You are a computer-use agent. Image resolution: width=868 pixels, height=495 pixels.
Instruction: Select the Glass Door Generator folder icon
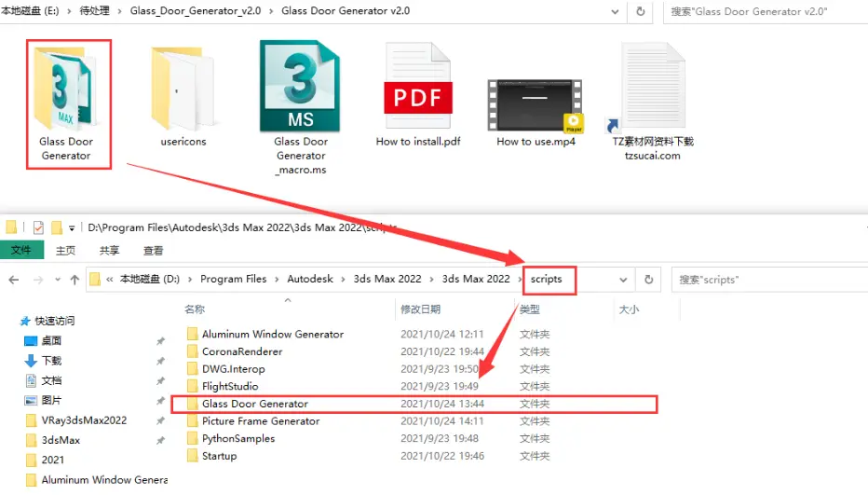point(65,88)
